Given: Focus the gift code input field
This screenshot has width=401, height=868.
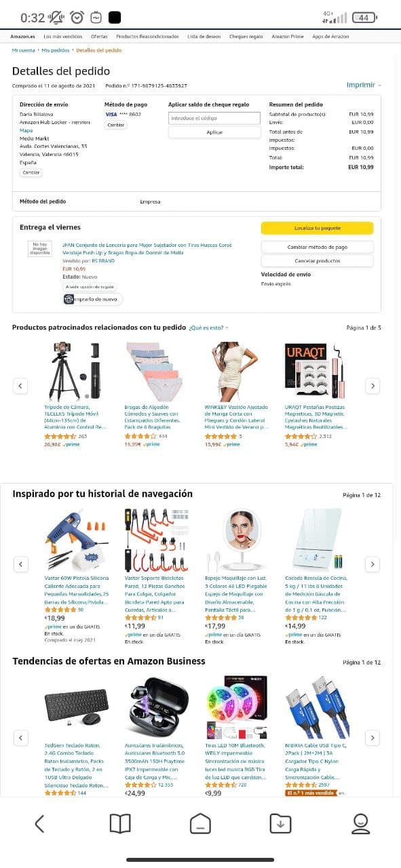Looking at the screenshot, I should (214, 118).
